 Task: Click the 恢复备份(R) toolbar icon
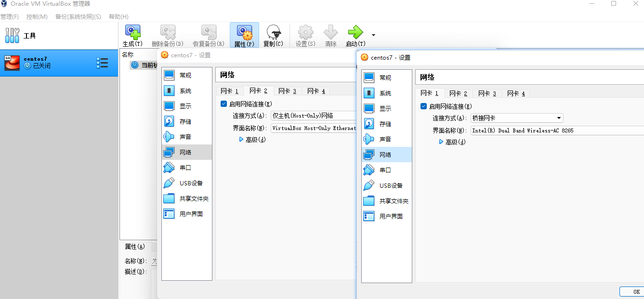(x=209, y=36)
